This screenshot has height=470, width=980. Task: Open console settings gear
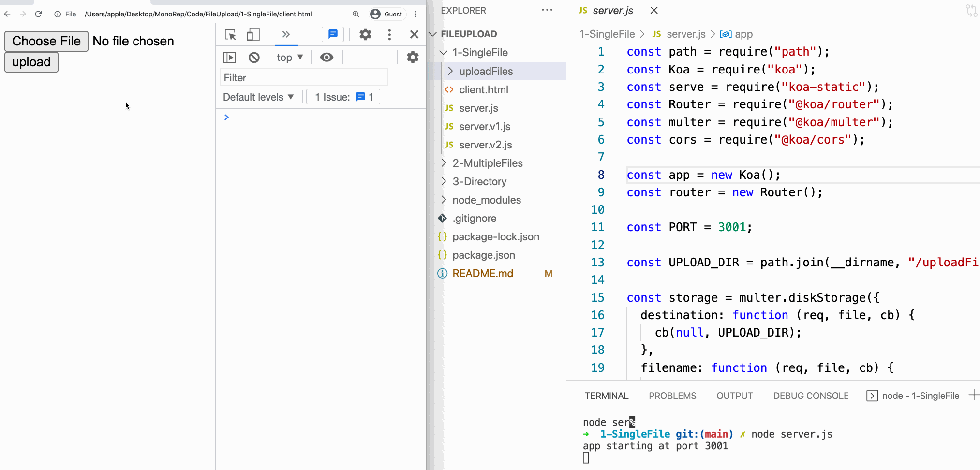[x=413, y=57]
